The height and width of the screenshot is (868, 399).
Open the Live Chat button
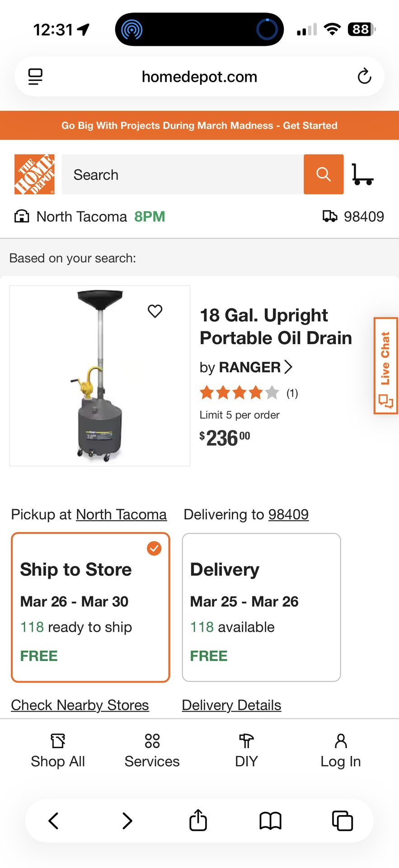385,365
